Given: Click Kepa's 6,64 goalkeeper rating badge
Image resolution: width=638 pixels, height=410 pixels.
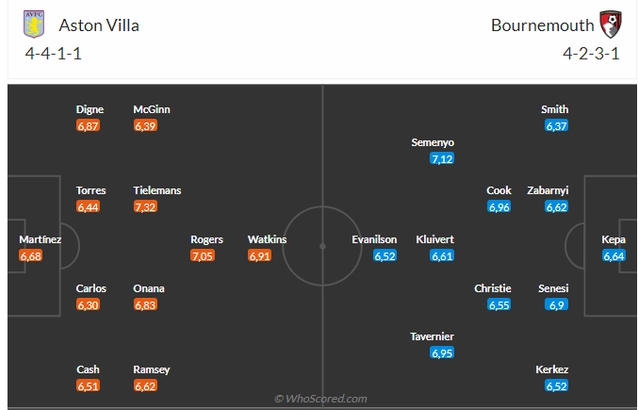Looking at the screenshot, I should tap(614, 256).
